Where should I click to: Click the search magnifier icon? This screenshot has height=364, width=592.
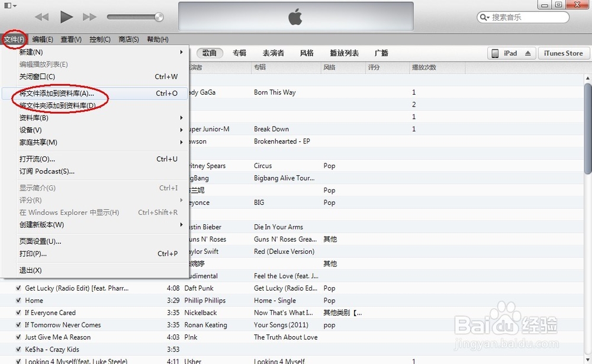pyautogui.click(x=484, y=17)
